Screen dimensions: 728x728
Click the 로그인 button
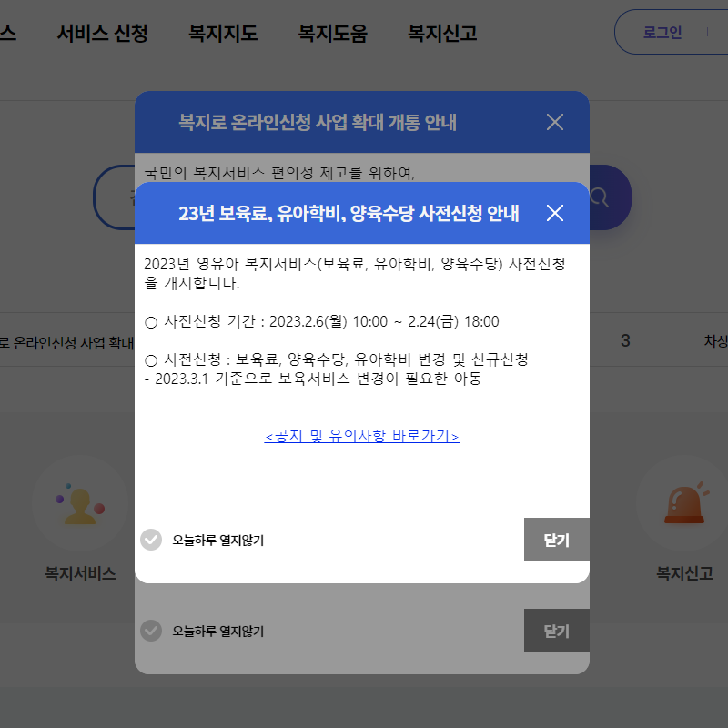pos(662,31)
